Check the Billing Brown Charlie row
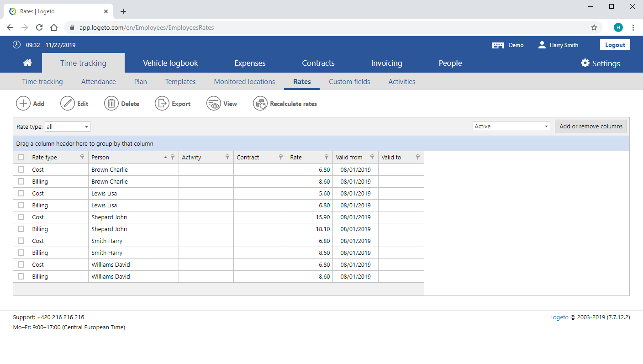The height and width of the screenshot is (364, 643). [21, 181]
